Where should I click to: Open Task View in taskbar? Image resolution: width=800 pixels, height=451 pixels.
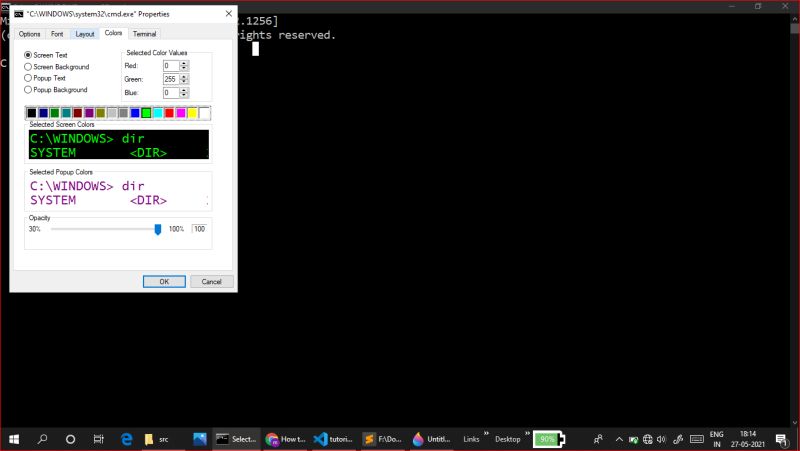click(98, 439)
